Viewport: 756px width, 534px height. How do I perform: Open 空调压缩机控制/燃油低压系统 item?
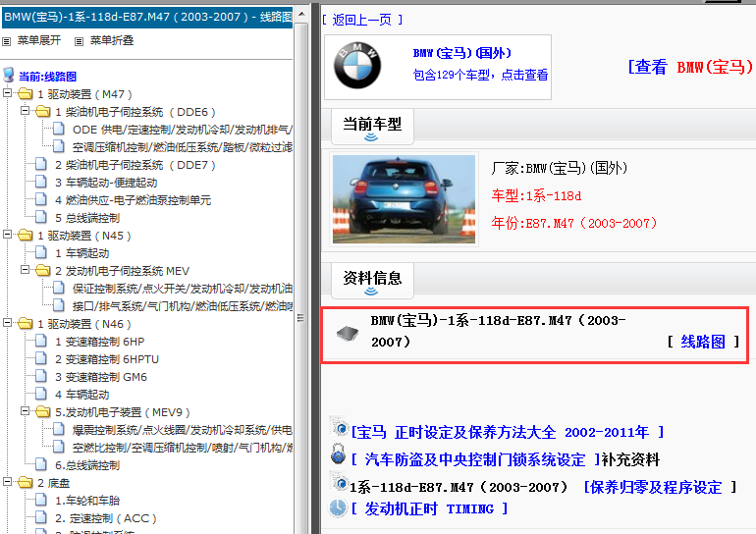click(183, 147)
